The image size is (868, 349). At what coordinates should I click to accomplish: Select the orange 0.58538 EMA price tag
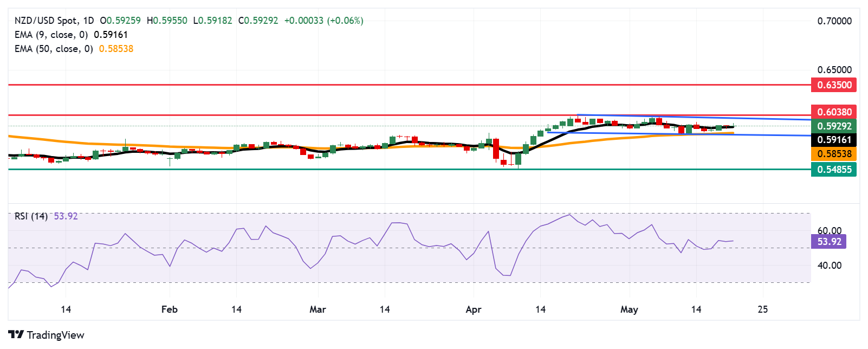tap(834, 154)
